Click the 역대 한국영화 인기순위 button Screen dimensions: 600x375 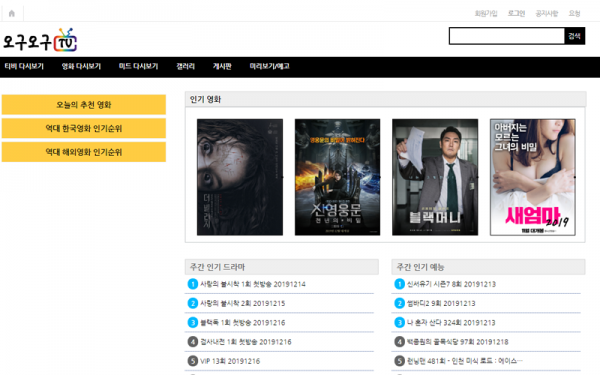84,128
